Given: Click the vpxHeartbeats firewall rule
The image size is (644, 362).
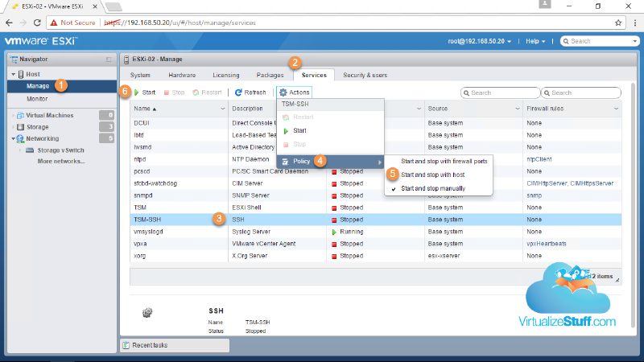Looking at the screenshot, I should 547,244.
